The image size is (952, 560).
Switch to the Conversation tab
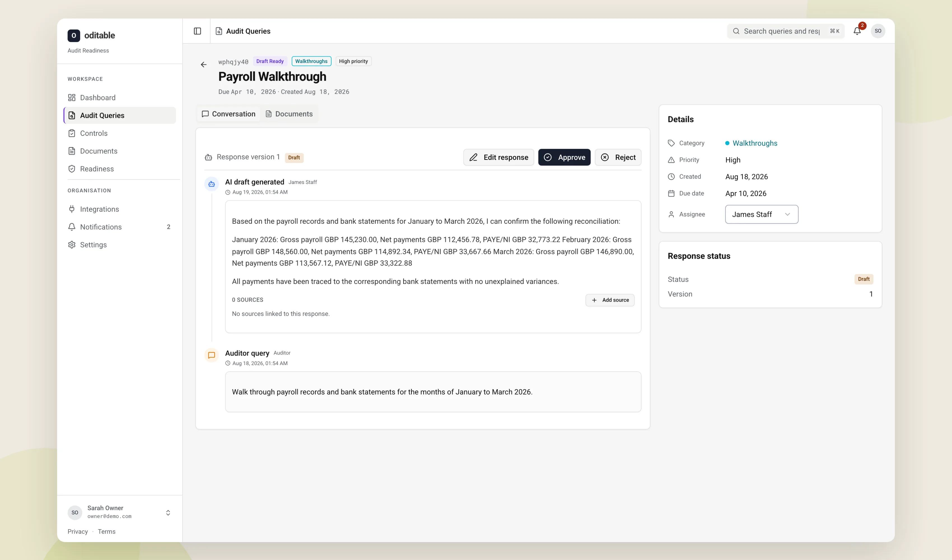[x=228, y=114]
